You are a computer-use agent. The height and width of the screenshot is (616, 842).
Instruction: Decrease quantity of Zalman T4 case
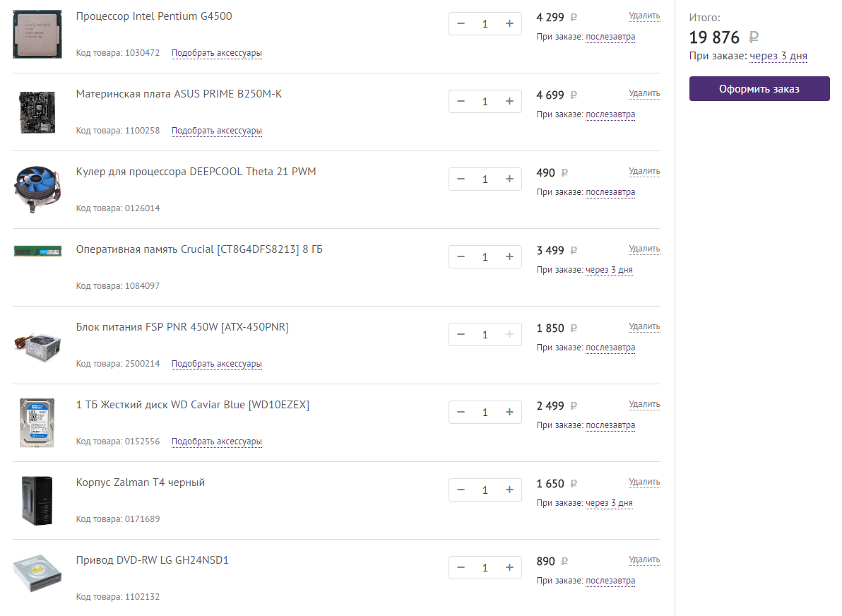pos(461,490)
